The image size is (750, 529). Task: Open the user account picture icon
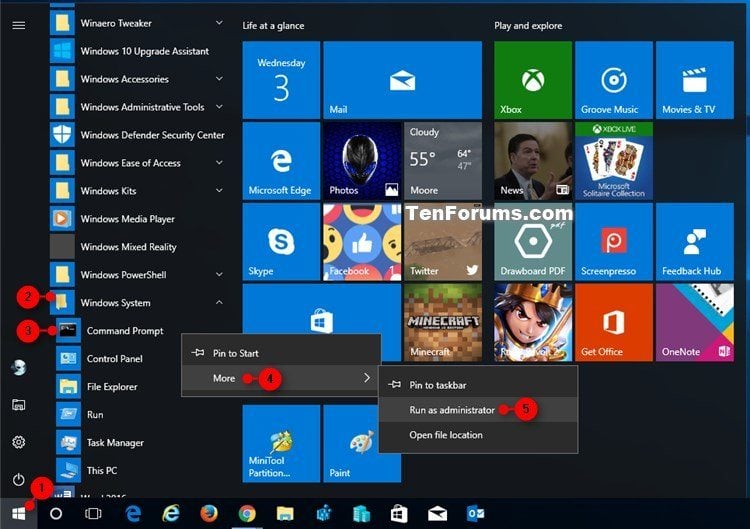(x=19, y=367)
